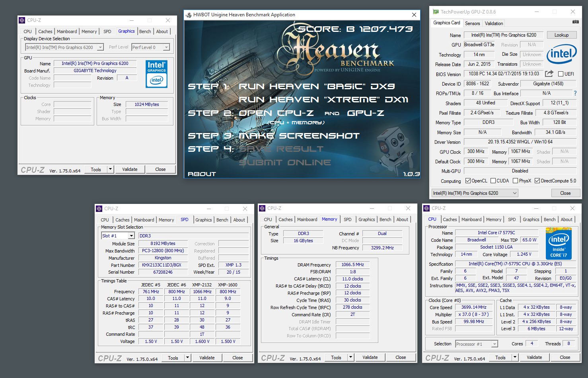Switch to the Sensors tab in GPU-Z

(x=473, y=24)
